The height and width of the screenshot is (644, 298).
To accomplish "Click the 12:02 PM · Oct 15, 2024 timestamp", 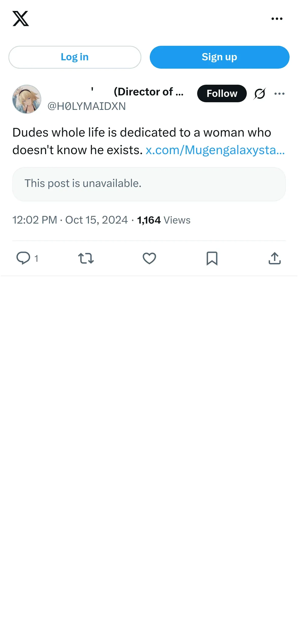I will 70,220.
